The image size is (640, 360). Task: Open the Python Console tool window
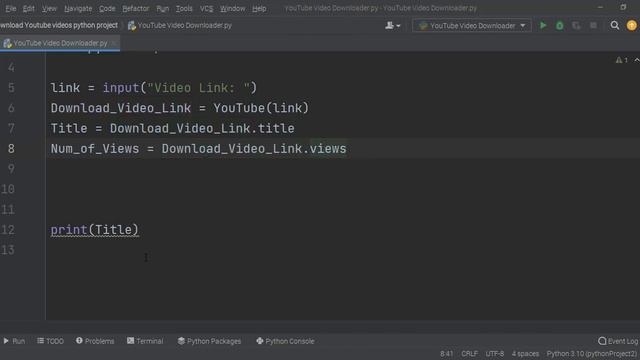point(285,341)
